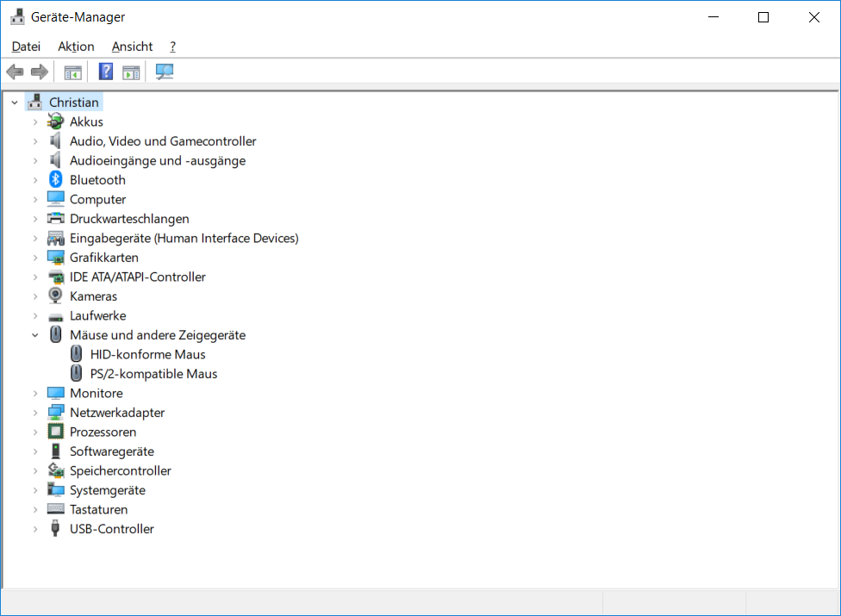Click the Forward arrow in the toolbar
The width and height of the screenshot is (841, 616).
click(39, 72)
